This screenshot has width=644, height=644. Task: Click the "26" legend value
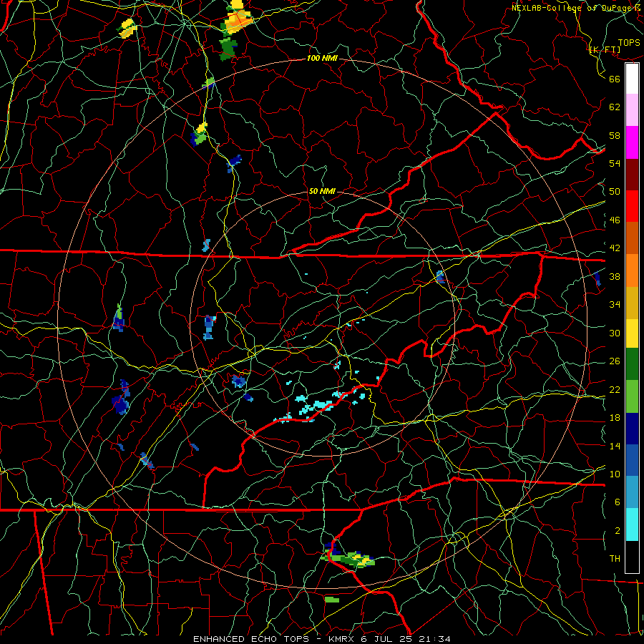[x=615, y=361]
